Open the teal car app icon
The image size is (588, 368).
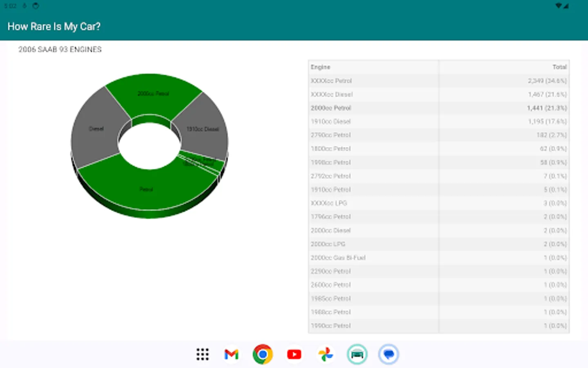tap(357, 354)
